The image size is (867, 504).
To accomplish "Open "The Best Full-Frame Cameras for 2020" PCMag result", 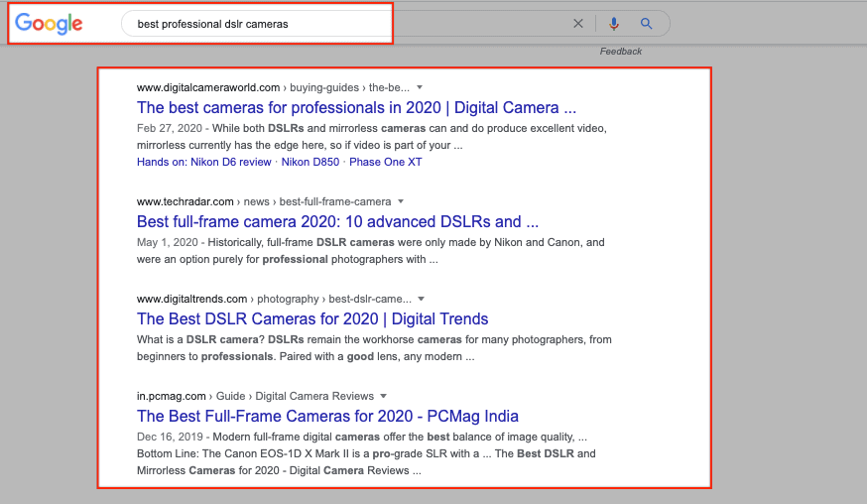I will (x=327, y=417).
